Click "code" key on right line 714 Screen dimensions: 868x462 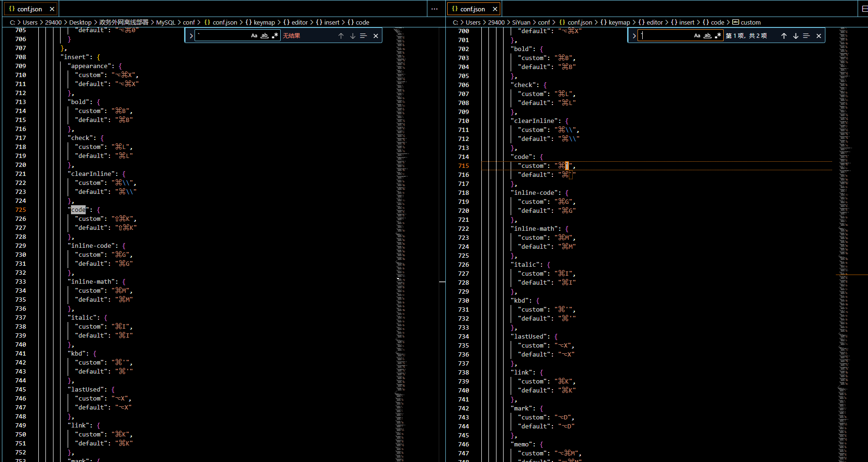[x=522, y=157]
